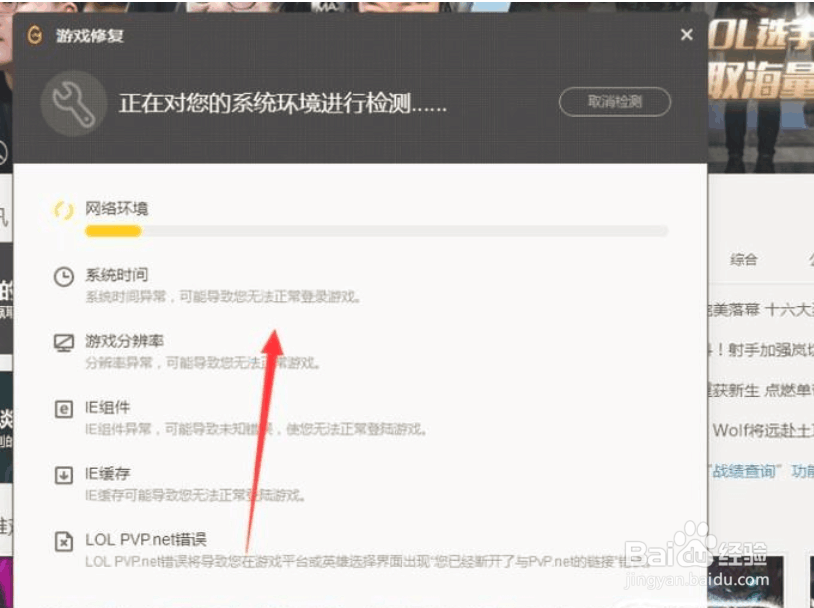Open the Wolf将远赴 news link behind dialog
Screen dimensions: 814x608
(x=763, y=430)
